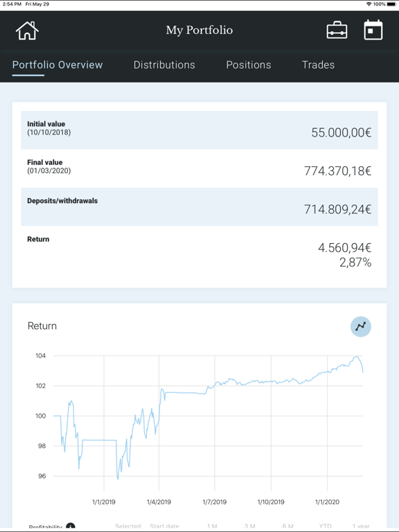Tap the 98 y-axis label
The image size is (399, 532).
[42, 446]
